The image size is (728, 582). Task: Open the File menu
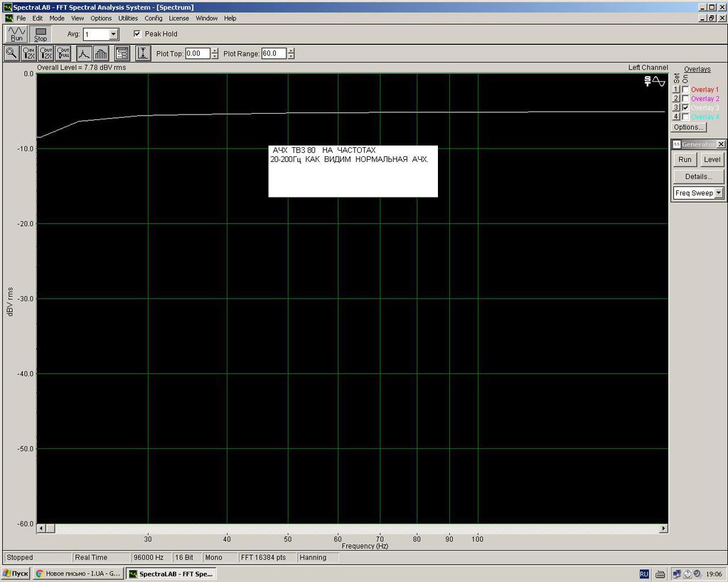pos(21,18)
